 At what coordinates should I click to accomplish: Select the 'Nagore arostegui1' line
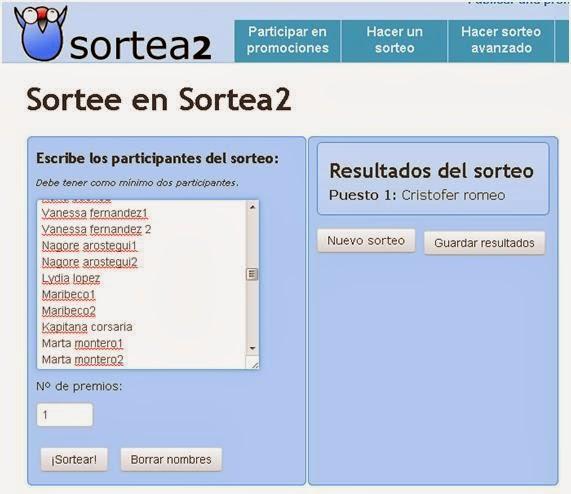(x=90, y=246)
